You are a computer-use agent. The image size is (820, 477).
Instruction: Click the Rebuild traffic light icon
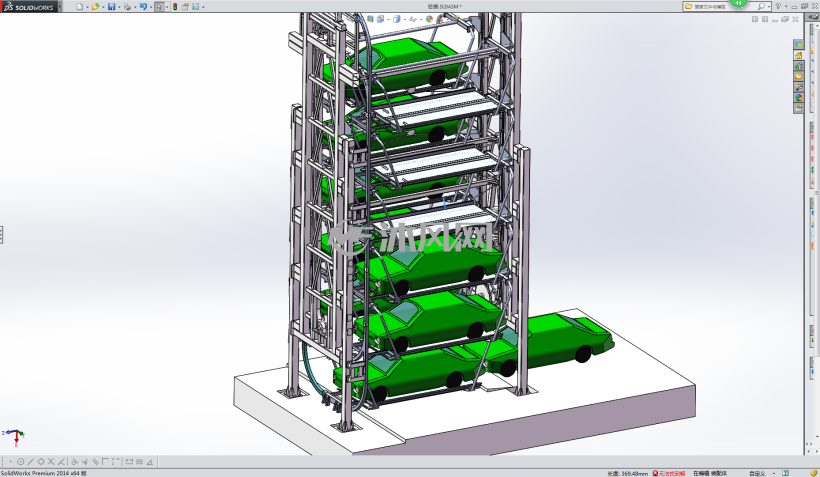click(175, 7)
